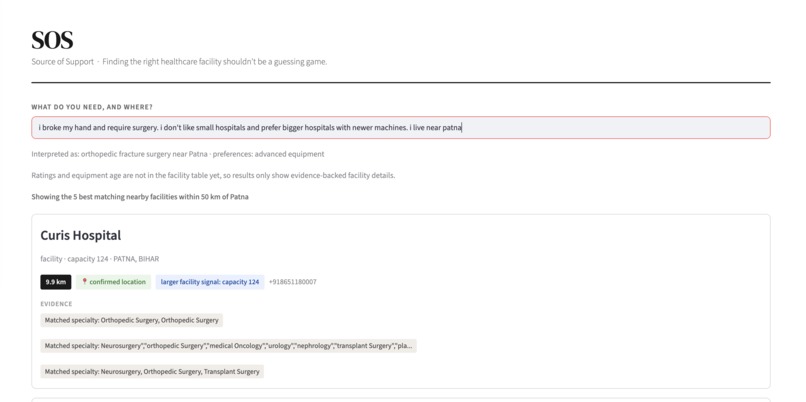Click the phone number +918651180007
This screenshot has height=402, width=806.
tap(292, 282)
